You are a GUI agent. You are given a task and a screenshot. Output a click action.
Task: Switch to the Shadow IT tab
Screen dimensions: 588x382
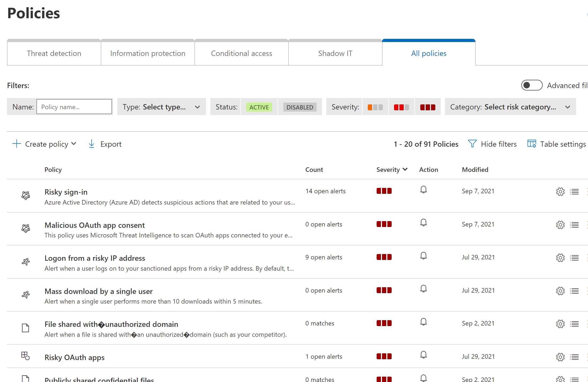[x=335, y=53]
